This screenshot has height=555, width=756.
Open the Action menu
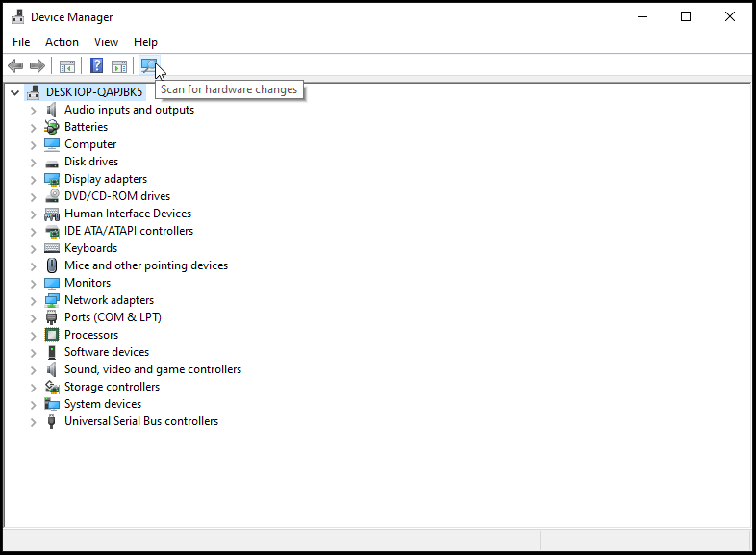coord(62,42)
